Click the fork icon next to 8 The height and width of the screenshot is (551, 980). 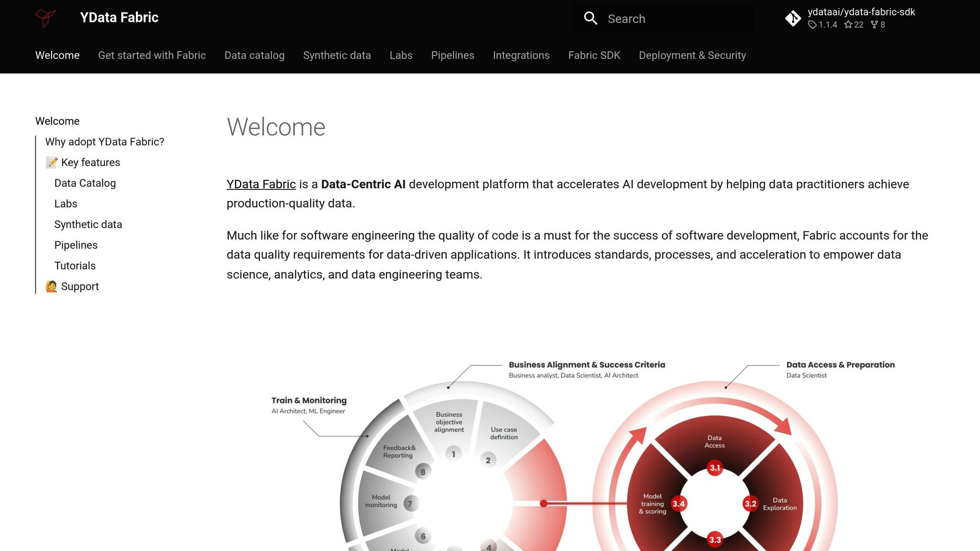874,25
